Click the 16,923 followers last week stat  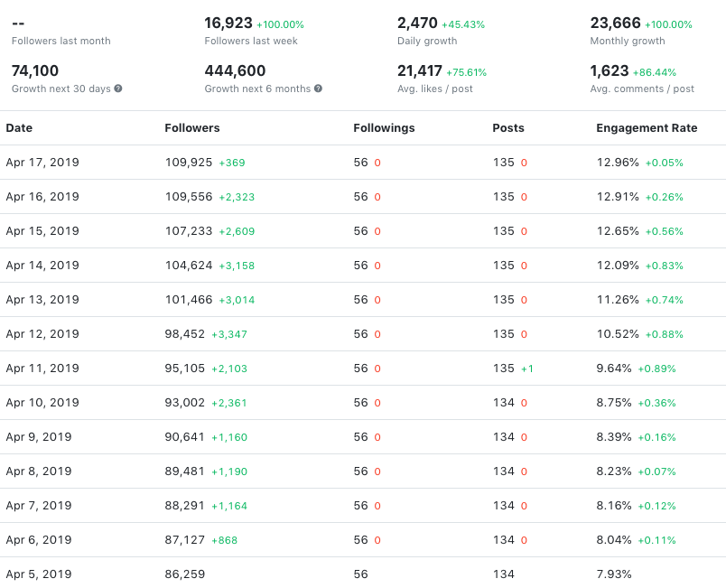coord(228,23)
